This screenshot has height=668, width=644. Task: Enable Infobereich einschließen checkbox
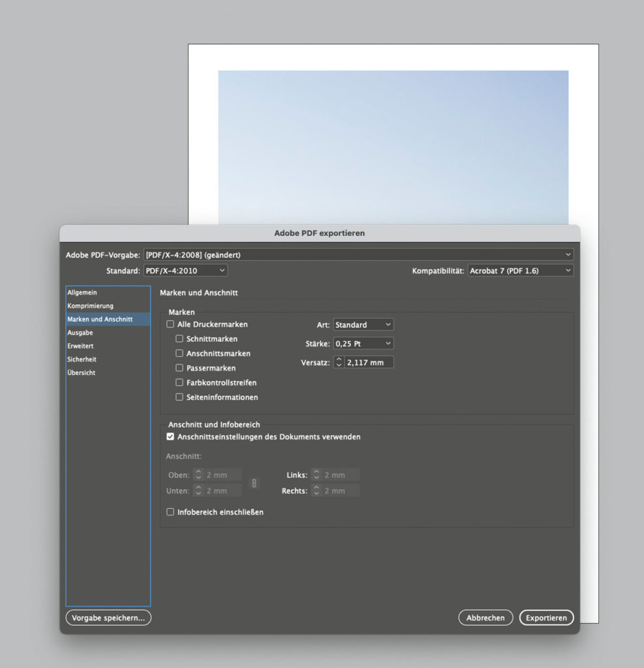pos(170,511)
